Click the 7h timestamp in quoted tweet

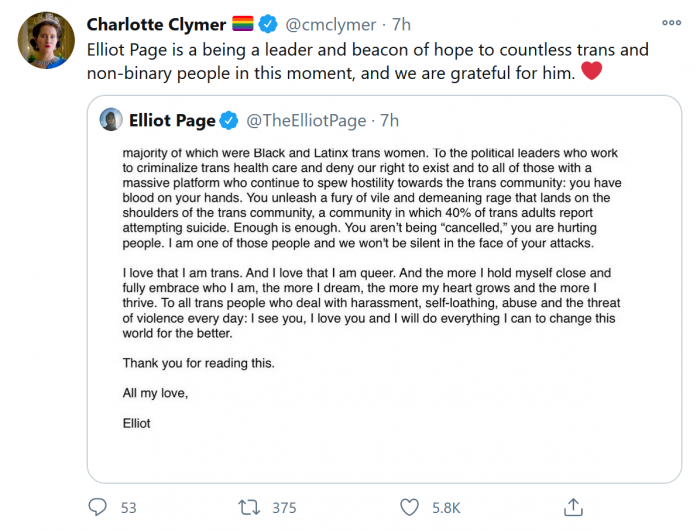coord(388,121)
